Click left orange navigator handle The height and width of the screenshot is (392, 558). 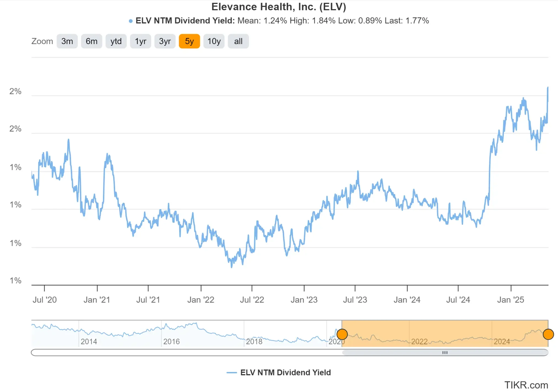[342, 334]
